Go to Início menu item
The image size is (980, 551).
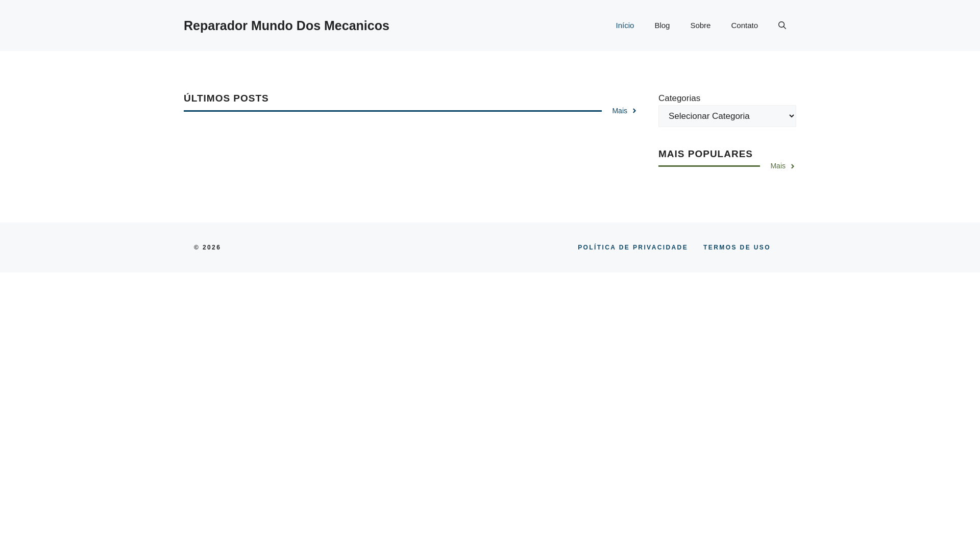625,26
